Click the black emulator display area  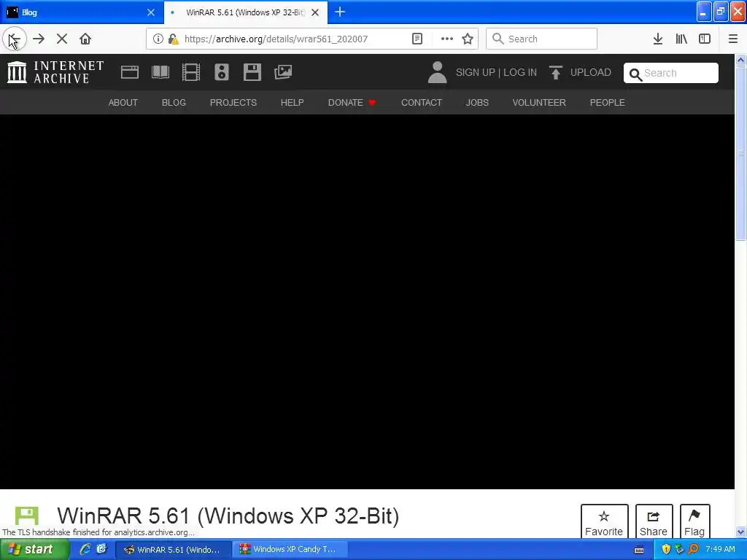point(367,301)
